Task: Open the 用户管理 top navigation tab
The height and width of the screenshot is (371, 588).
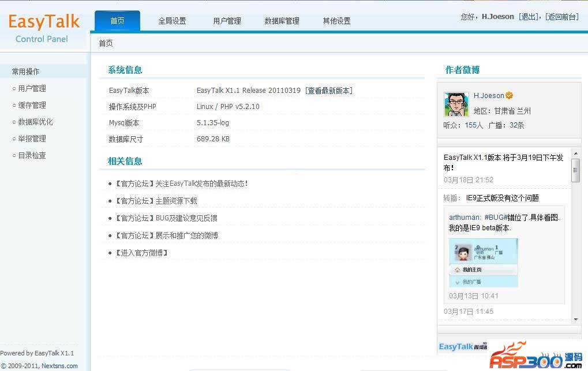Action: [x=227, y=21]
